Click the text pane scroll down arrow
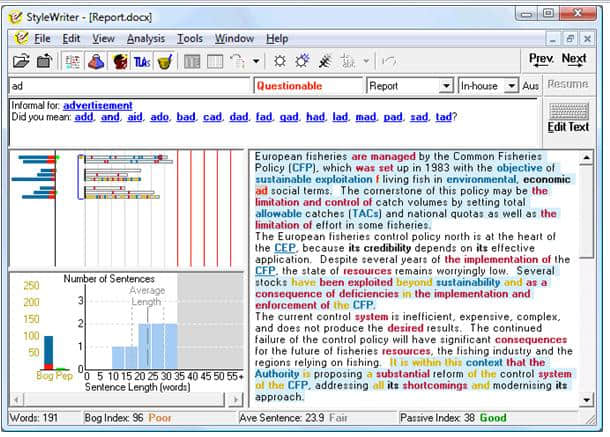This screenshot has height=437, width=610. click(587, 400)
